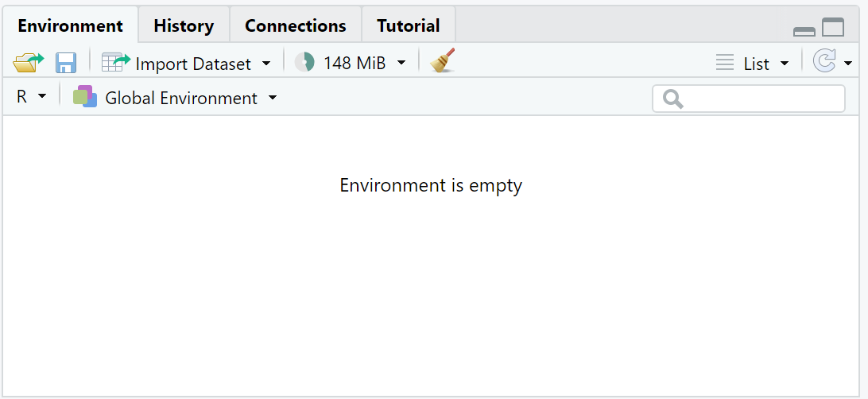The width and height of the screenshot is (868, 399).
Task: Open the Import Dataset dropdown arrow
Action: (266, 63)
